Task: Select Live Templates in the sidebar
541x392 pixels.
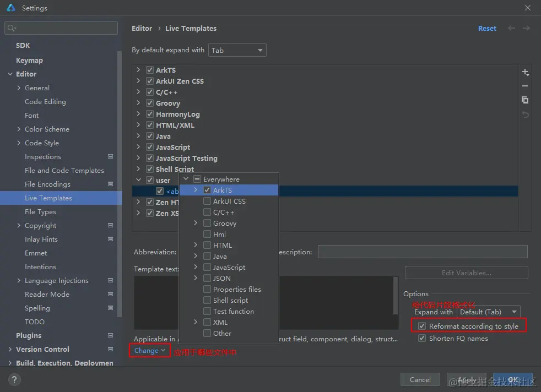Action: [61, 198]
